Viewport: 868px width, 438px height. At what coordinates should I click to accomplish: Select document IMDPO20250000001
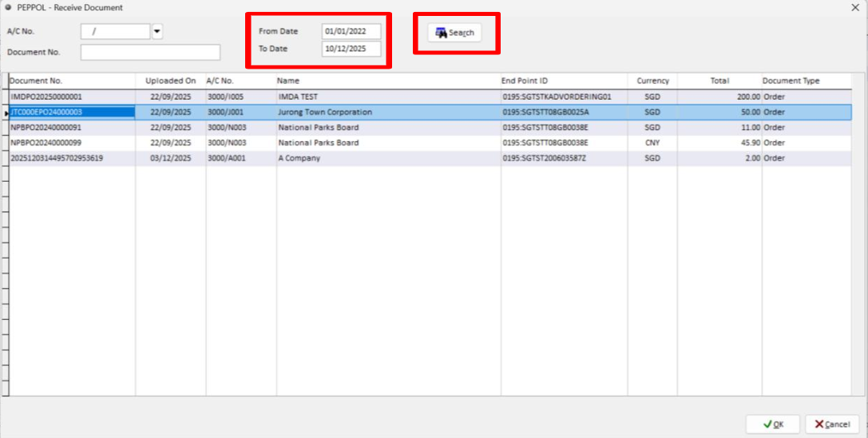pos(72,97)
